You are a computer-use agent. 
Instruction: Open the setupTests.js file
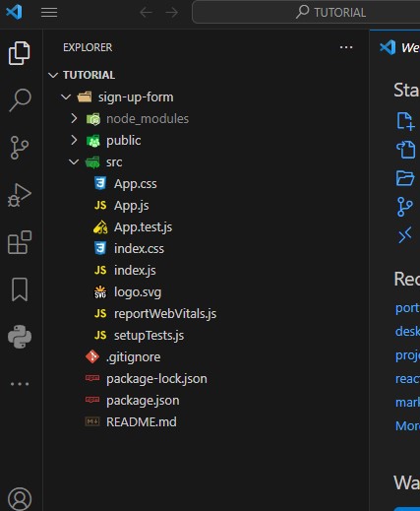pyautogui.click(x=206, y=336)
